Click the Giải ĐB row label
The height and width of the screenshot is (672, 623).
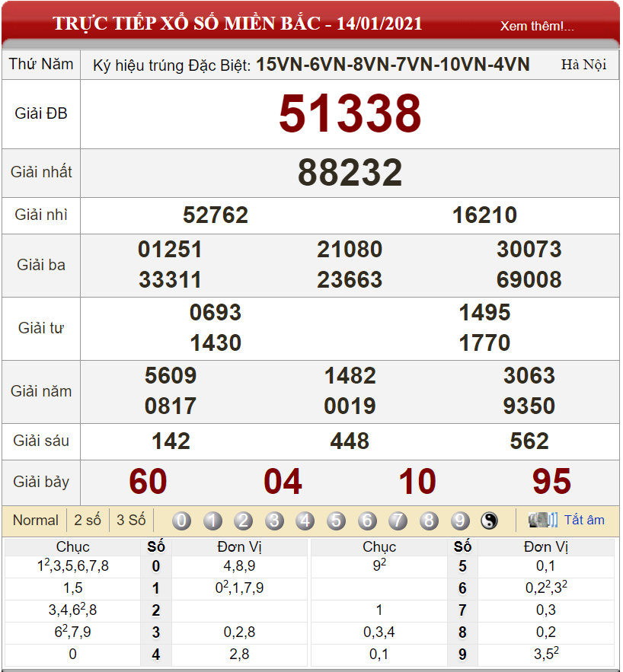click(41, 113)
